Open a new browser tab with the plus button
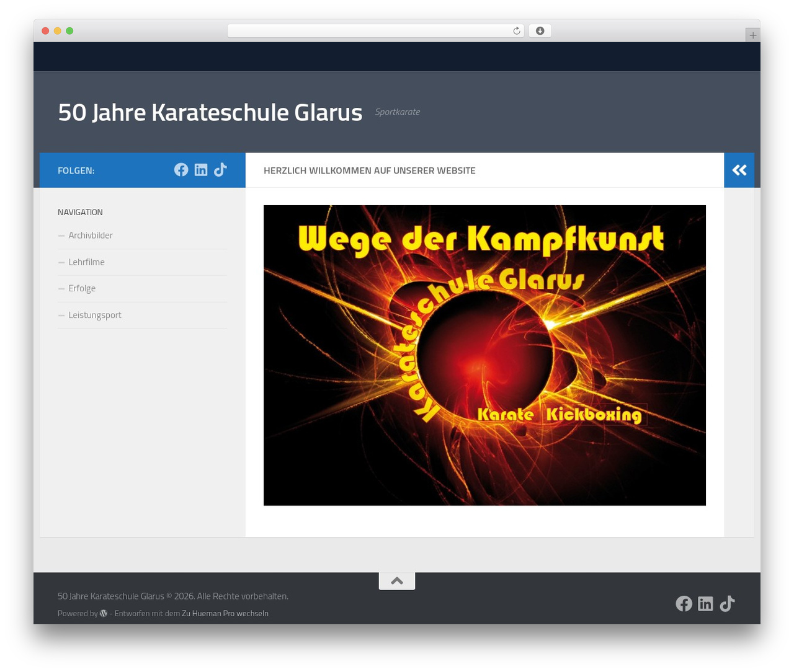This screenshot has width=794, height=672. (752, 35)
